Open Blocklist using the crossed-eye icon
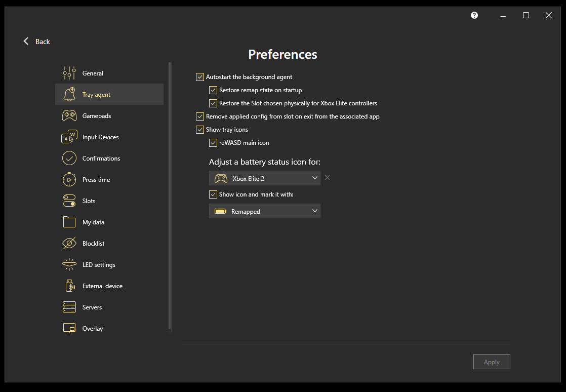Screen dimensions: 566x392 [69, 244]
